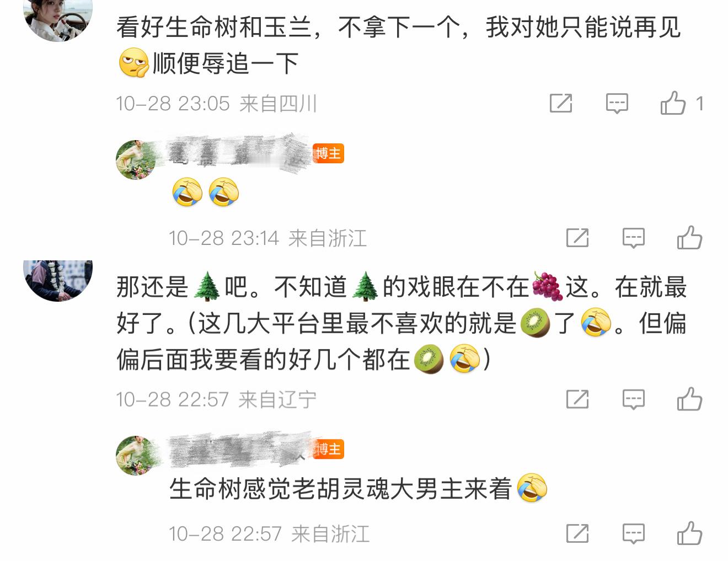
Task: Open the first commenter's avatar profile
Action: point(58,17)
